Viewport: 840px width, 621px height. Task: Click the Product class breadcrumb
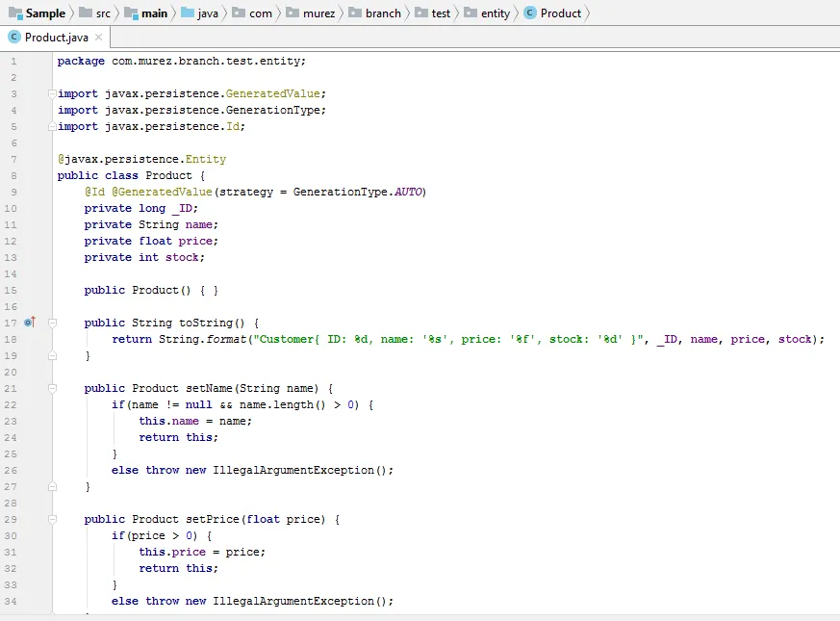click(x=552, y=13)
